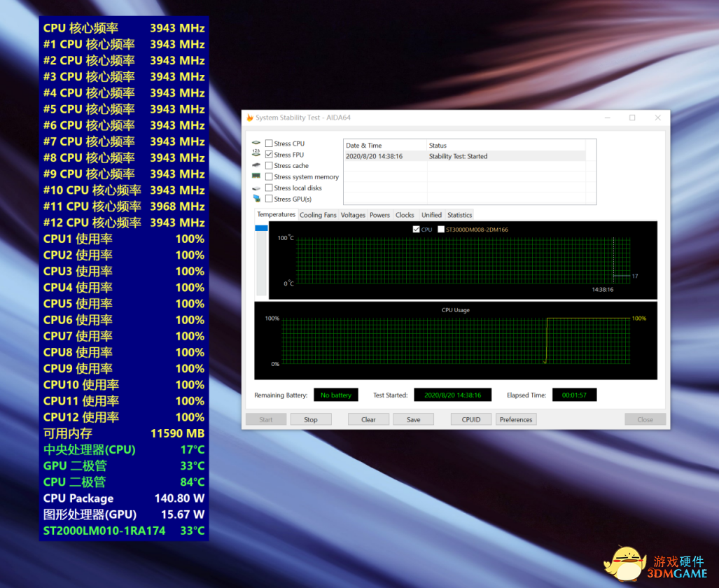719x588 pixels.
Task: Click the monitor icon beside Stress GPU(s)
Action: pos(256,198)
